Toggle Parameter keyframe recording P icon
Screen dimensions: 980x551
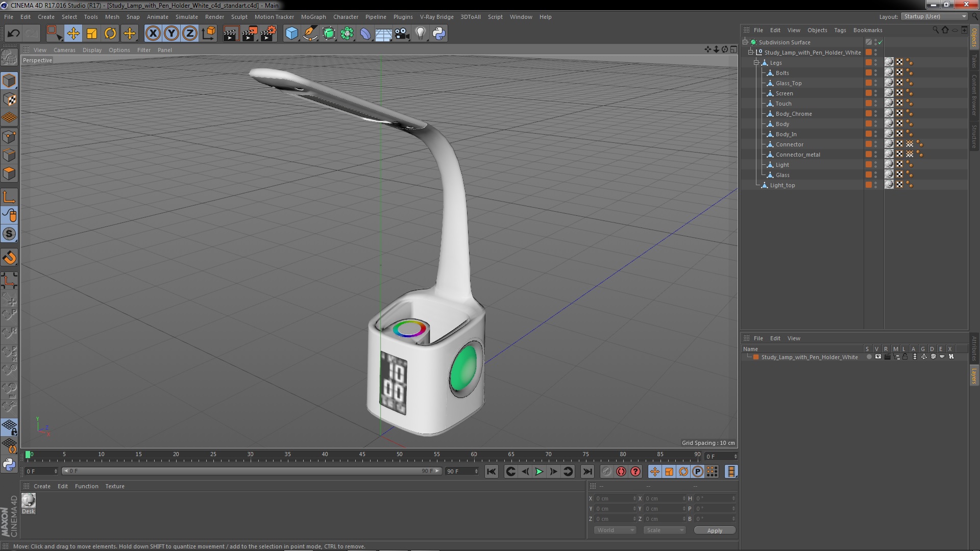698,472
